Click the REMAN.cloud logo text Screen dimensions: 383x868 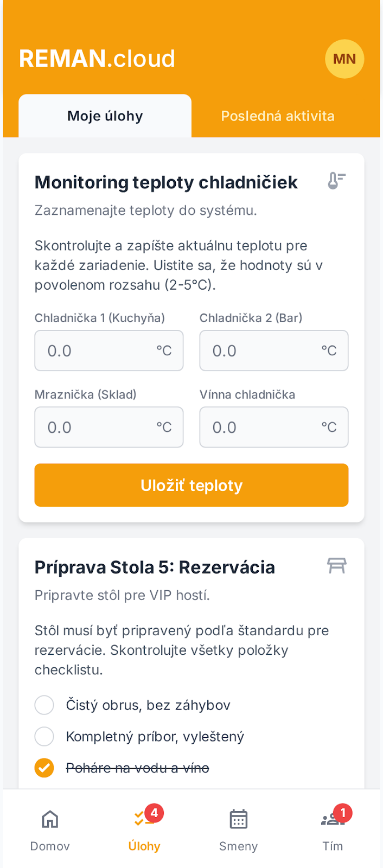click(97, 59)
